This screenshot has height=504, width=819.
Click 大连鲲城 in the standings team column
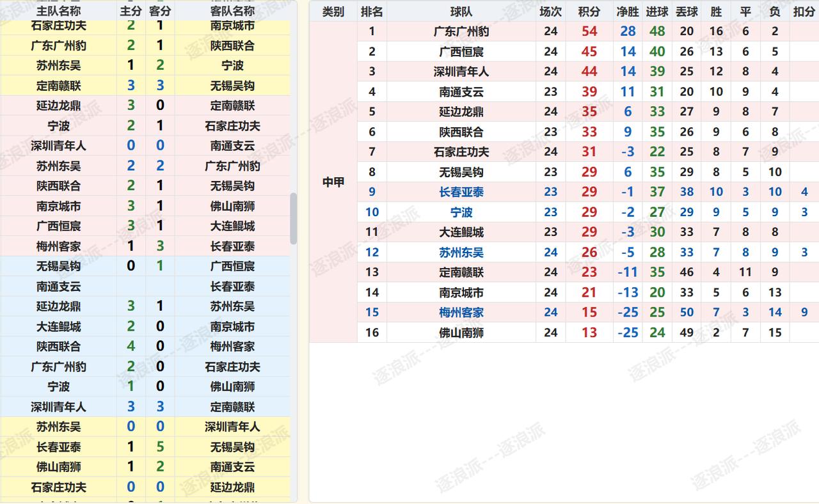point(461,232)
